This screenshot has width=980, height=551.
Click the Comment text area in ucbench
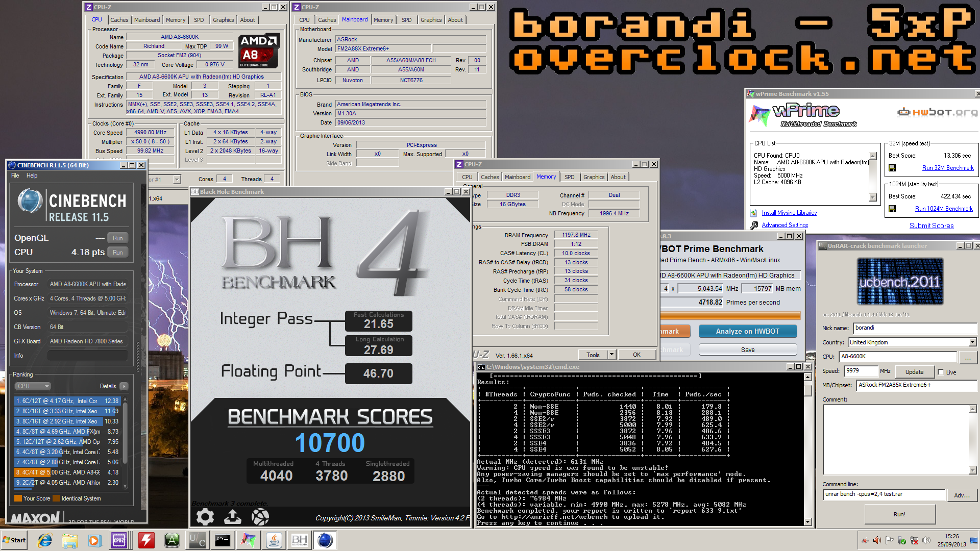(896, 439)
